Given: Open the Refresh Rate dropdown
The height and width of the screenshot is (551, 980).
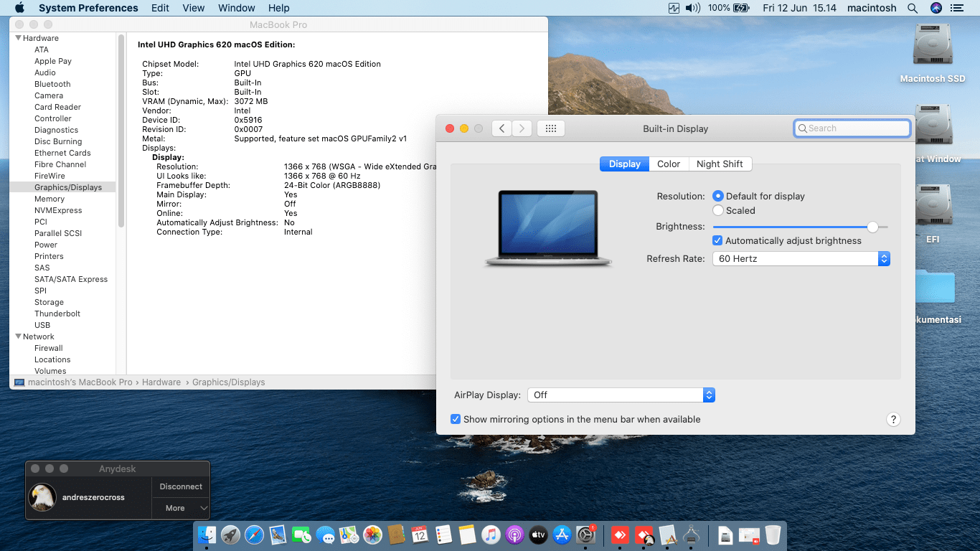Looking at the screenshot, I should 884,258.
